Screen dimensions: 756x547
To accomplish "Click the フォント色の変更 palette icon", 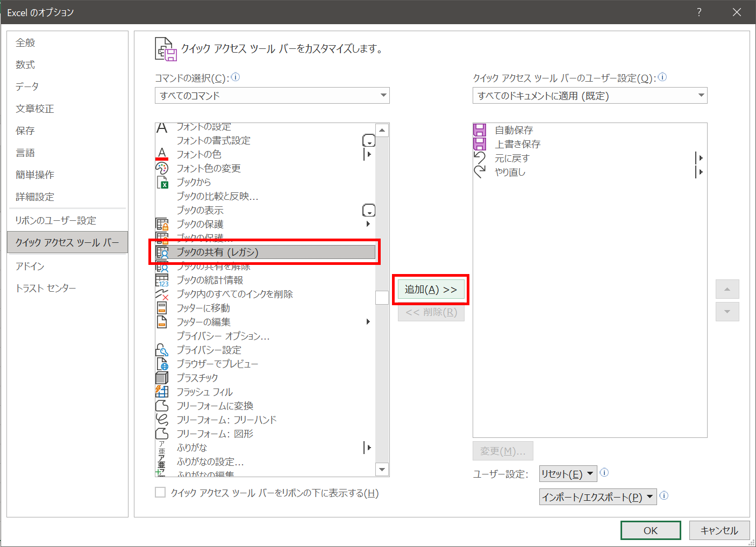I will point(162,168).
